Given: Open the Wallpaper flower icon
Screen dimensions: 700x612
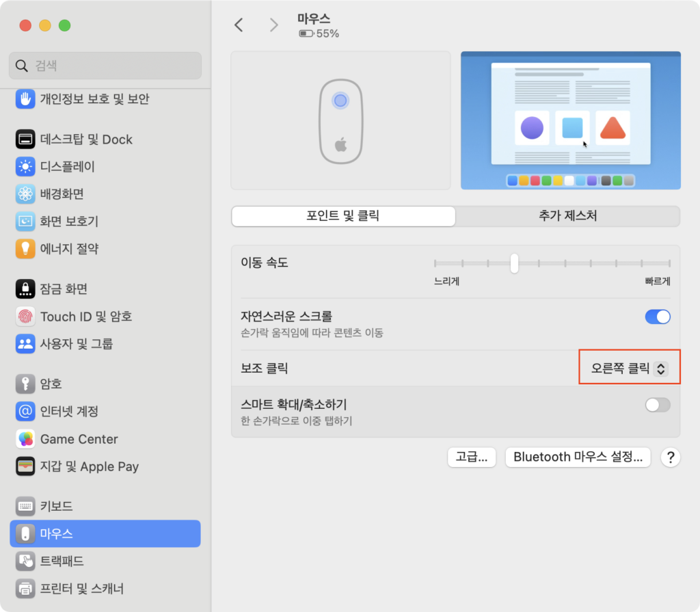Looking at the screenshot, I should [25, 194].
